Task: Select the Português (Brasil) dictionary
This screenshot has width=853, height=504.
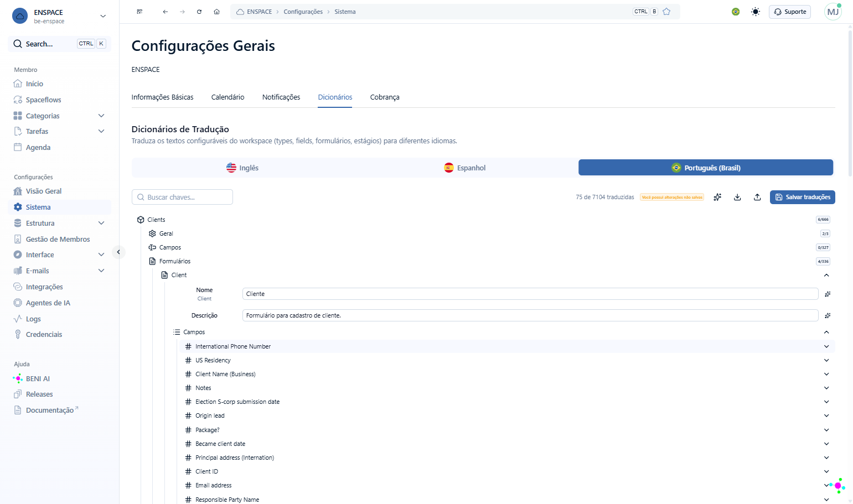Action: point(706,168)
